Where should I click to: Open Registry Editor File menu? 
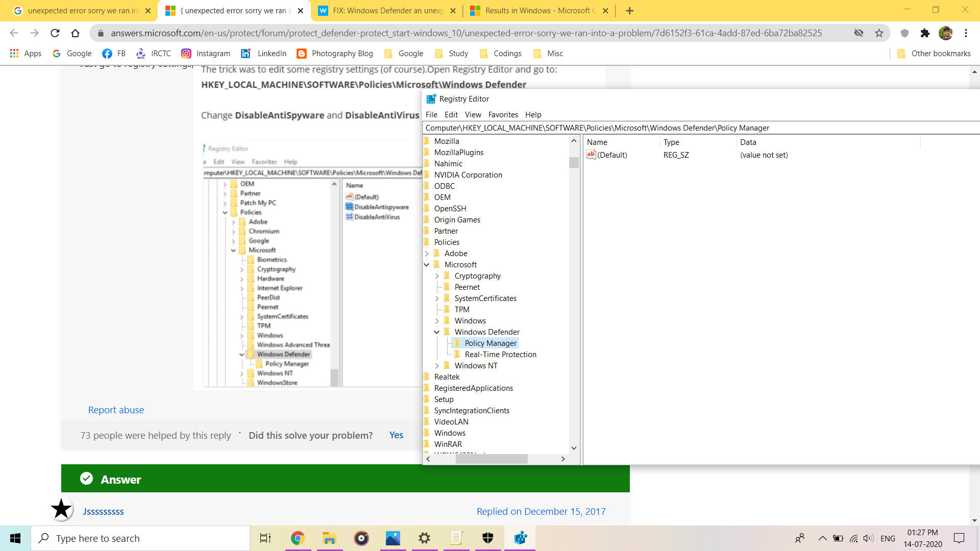tap(431, 115)
